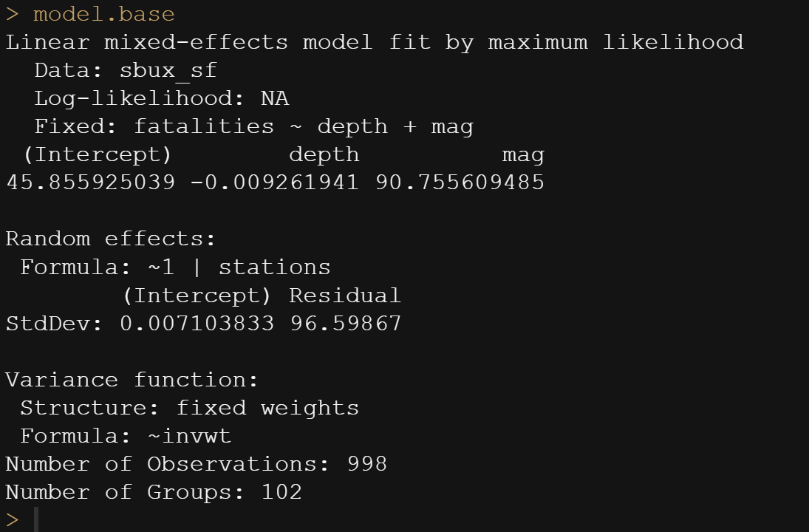
Task: Click the Random effects heading
Action: coord(111,239)
